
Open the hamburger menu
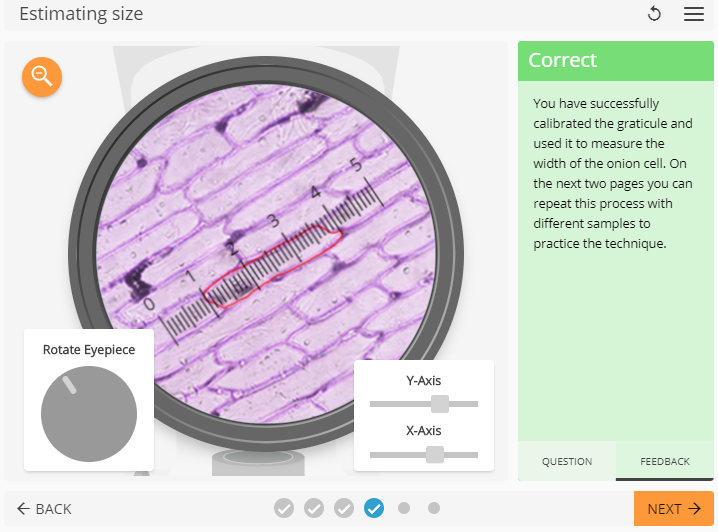point(694,14)
